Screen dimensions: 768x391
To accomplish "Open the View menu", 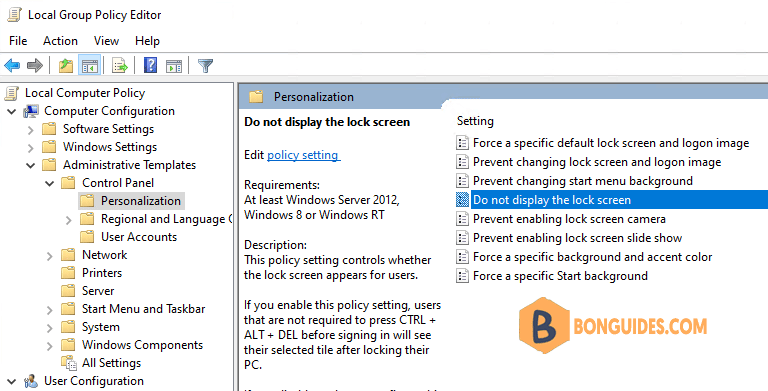I will [106, 41].
